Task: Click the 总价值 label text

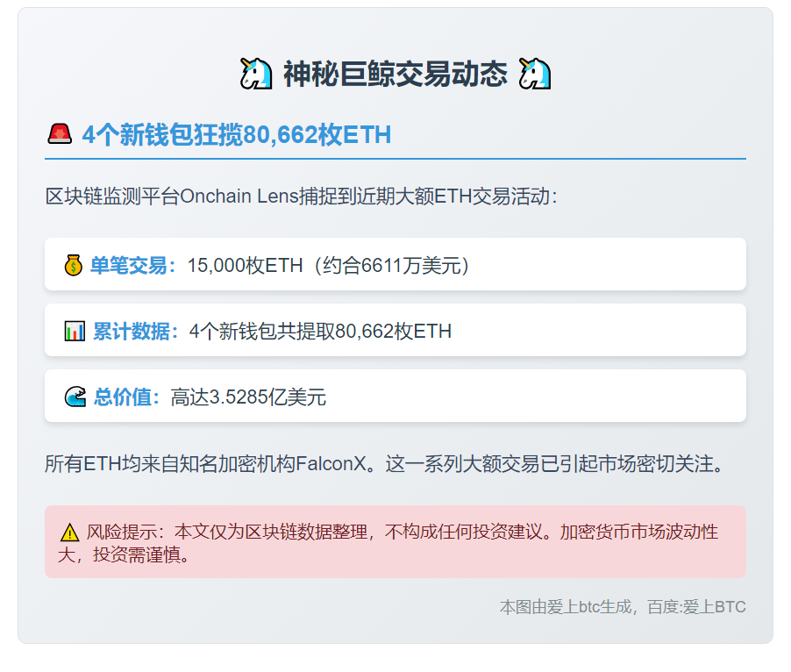Action: [123, 396]
